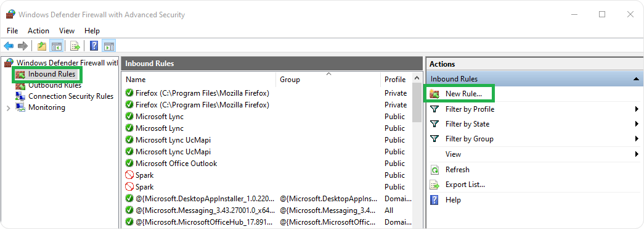This screenshot has width=644, height=229.
Task: Click the blue Help toolbar icon
Action: 94,46
